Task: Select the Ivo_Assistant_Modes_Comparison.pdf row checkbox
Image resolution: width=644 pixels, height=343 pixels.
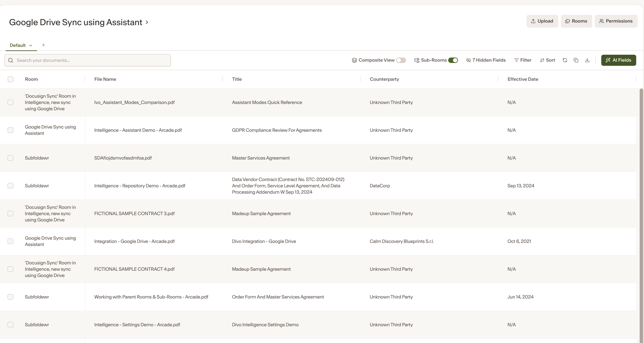Action: [10, 102]
